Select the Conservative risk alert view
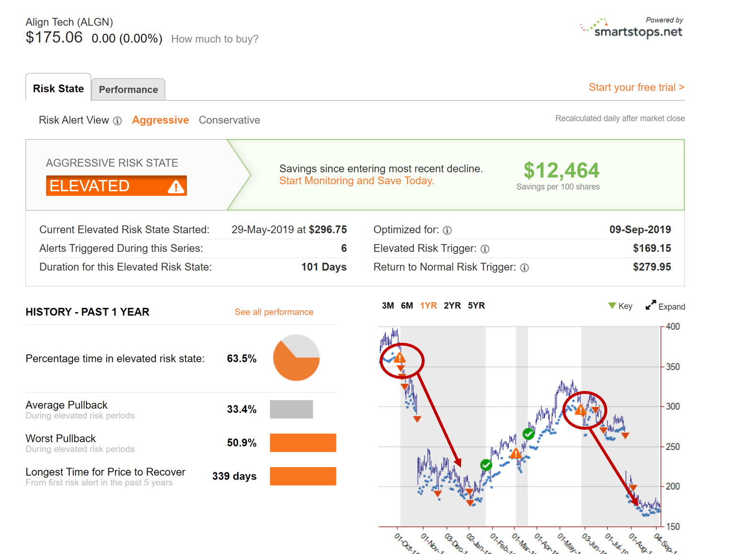Image resolution: width=756 pixels, height=554 pixels. click(x=229, y=120)
